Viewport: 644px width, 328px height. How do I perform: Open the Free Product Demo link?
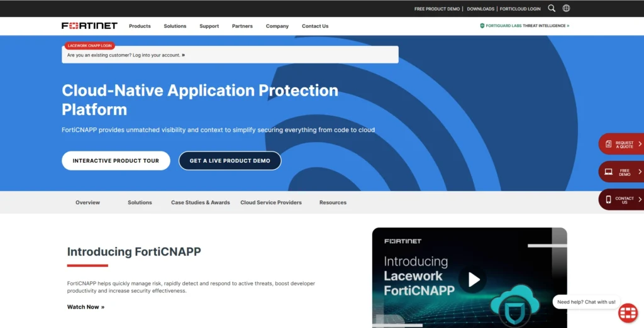click(437, 9)
